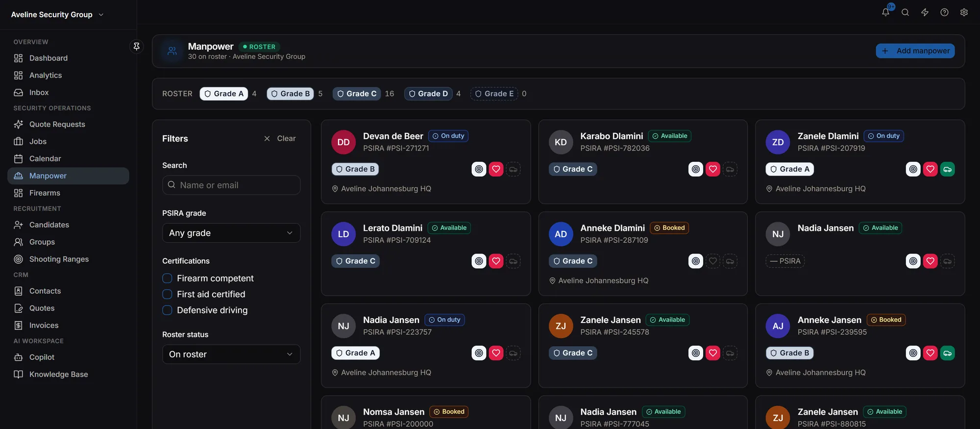Clear all filters
This screenshot has height=429, width=980.
[280, 139]
